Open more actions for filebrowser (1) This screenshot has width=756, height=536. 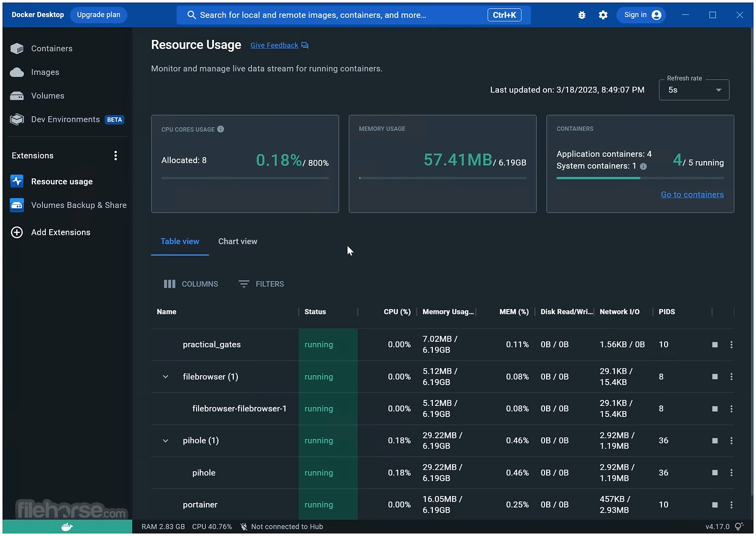pyautogui.click(x=732, y=376)
